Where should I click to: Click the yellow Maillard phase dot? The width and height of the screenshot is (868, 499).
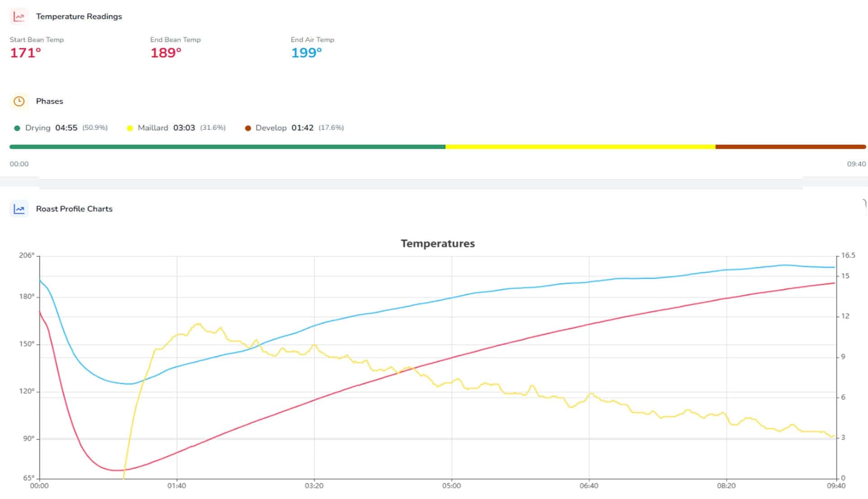coord(130,128)
